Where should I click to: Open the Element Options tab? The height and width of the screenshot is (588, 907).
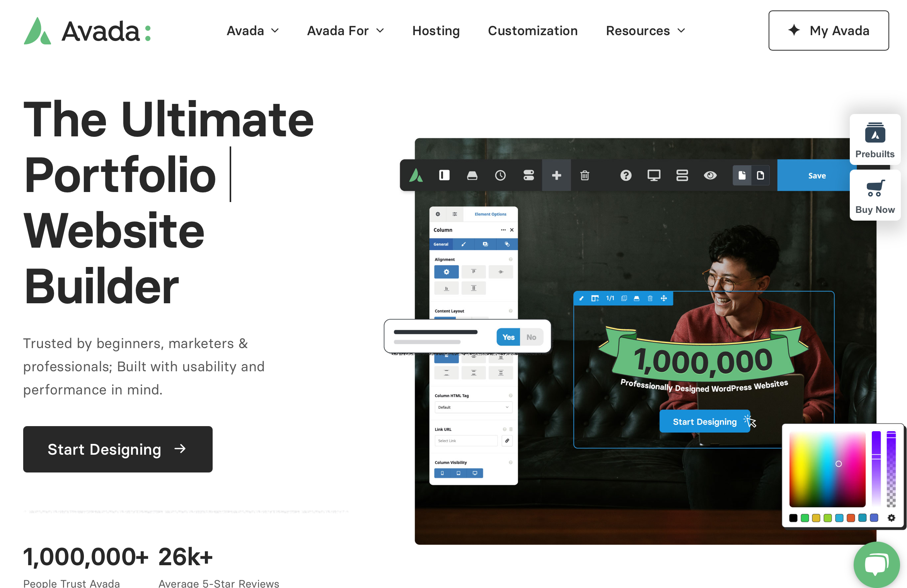(x=490, y=214)
